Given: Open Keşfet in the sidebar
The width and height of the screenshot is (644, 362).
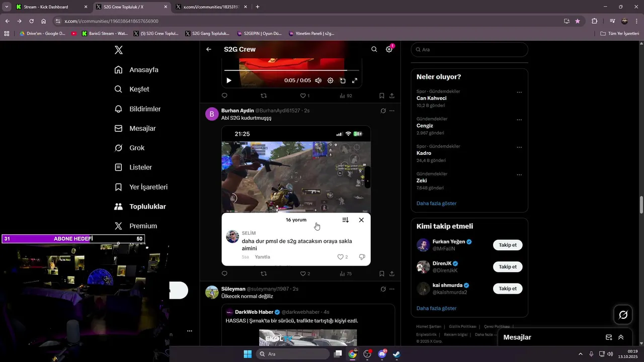Looking at the screenshot, I should 132,89.
